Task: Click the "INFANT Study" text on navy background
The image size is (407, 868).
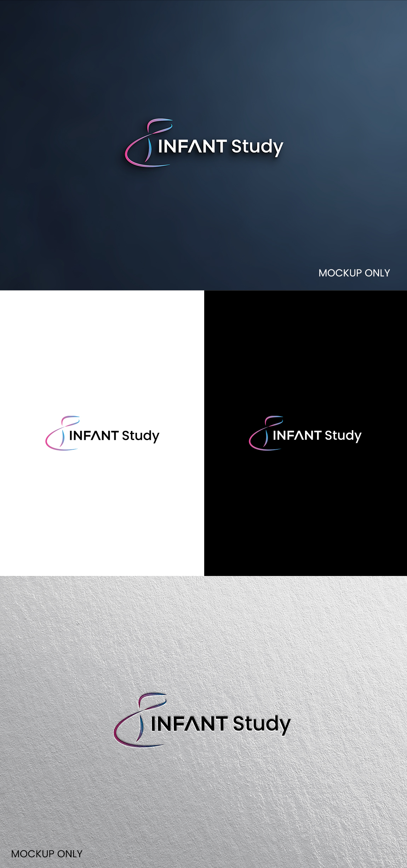Action: [x=220, y=147]
